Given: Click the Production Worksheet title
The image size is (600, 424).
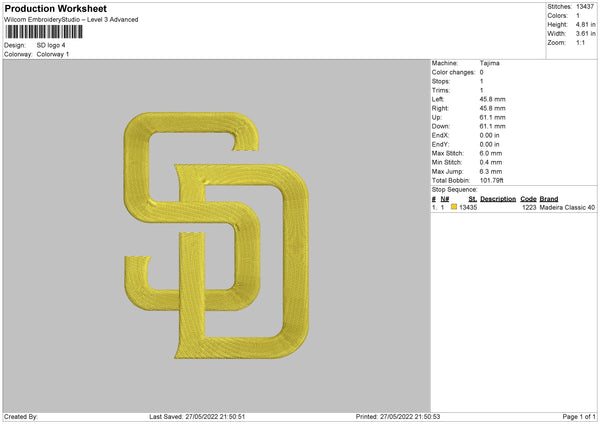Looking at the screenshot, I should pyautogui.click(x=55, y=8).
